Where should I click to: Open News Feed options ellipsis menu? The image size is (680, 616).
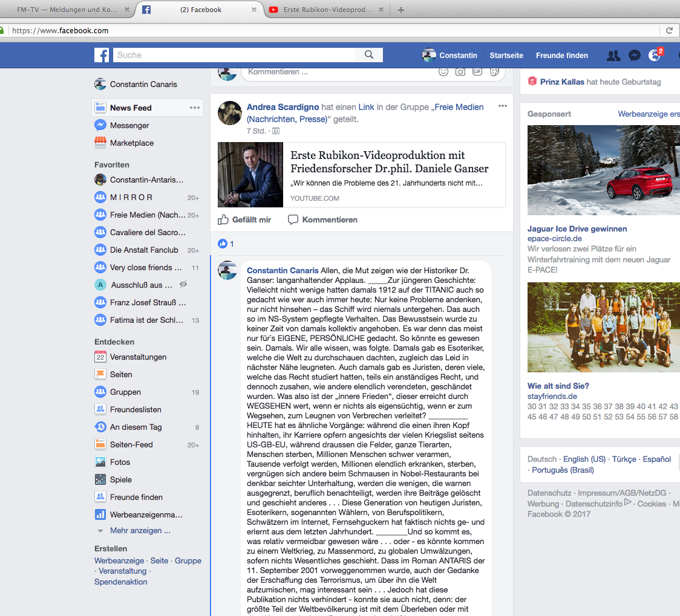[x=195, y=108]
